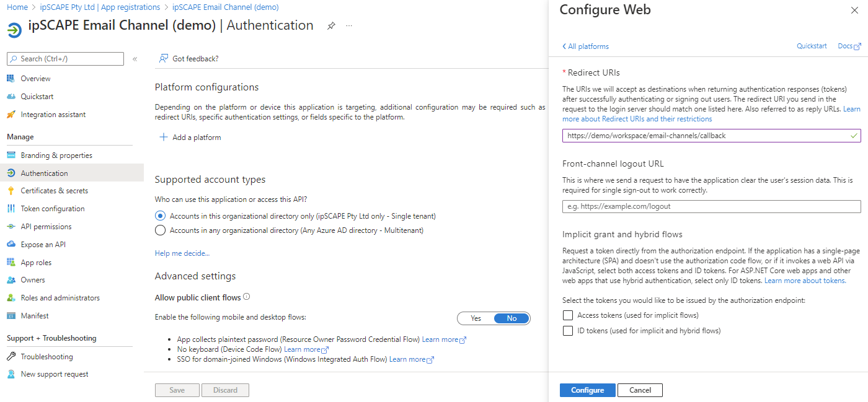This screenshot has width=868, height=402.
Task: Open Certificates & secrets key icon
Action: coord(11,191)
